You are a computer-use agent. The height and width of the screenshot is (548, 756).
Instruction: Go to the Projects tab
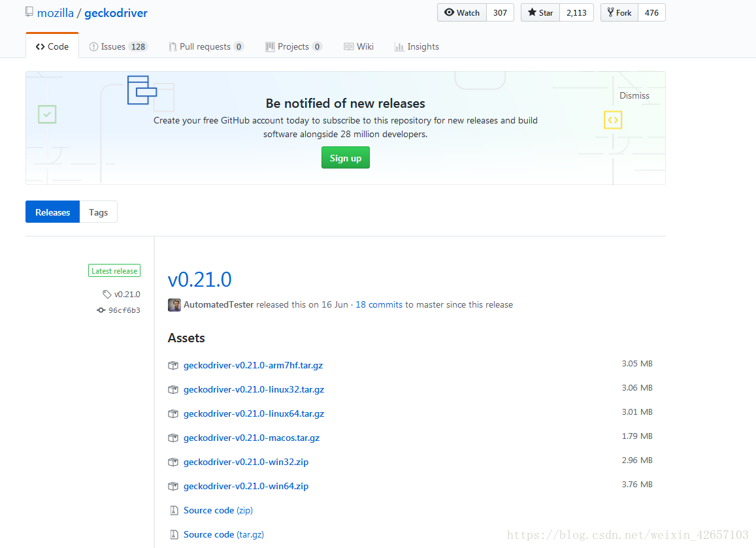tap(293, 46)
